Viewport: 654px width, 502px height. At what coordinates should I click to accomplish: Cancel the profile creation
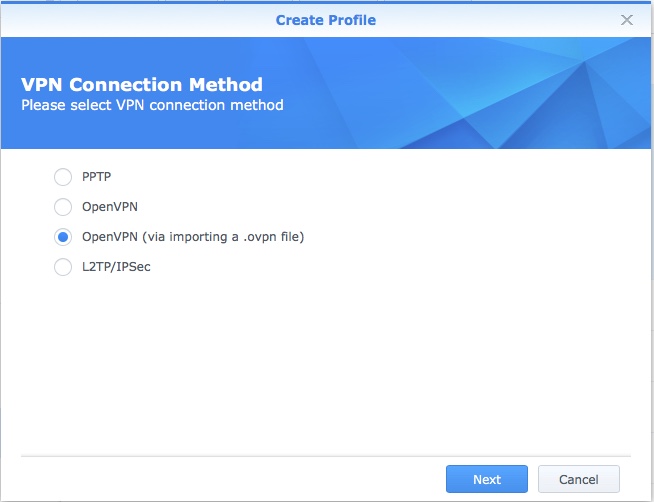(578, 479)
